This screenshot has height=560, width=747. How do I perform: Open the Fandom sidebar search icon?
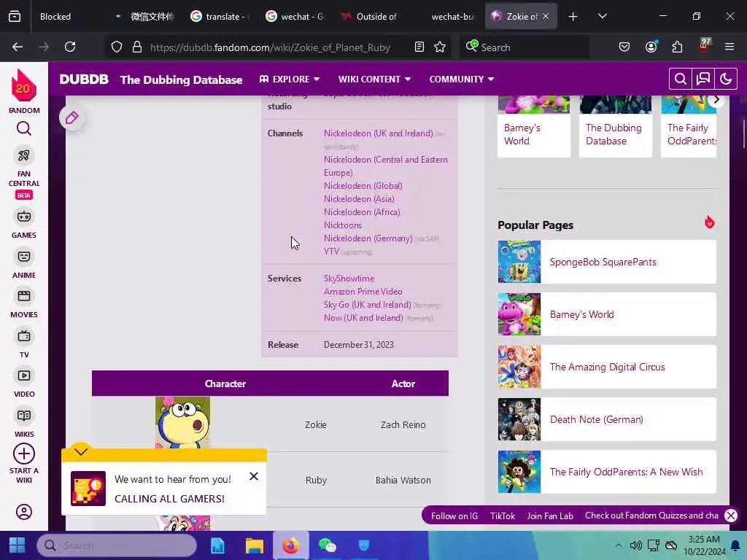(24, 128)
